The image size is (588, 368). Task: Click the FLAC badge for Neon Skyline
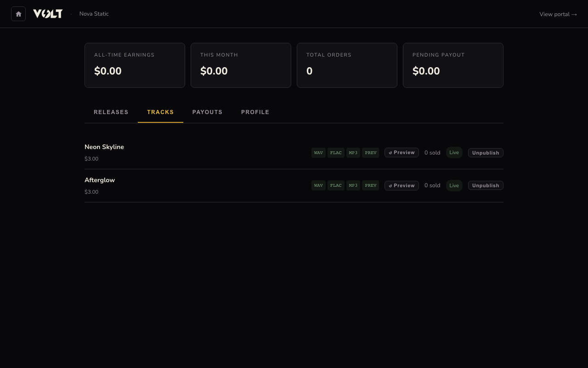coord(336,153)
